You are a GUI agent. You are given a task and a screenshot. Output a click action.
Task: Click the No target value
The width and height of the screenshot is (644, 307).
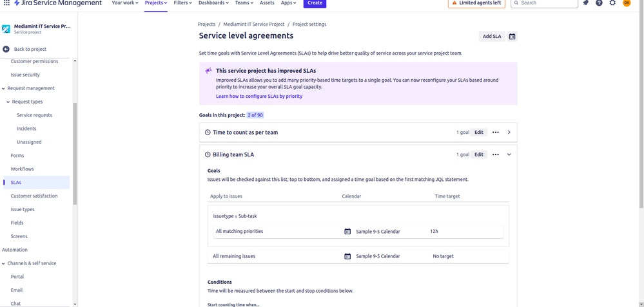tap(443, 256)
